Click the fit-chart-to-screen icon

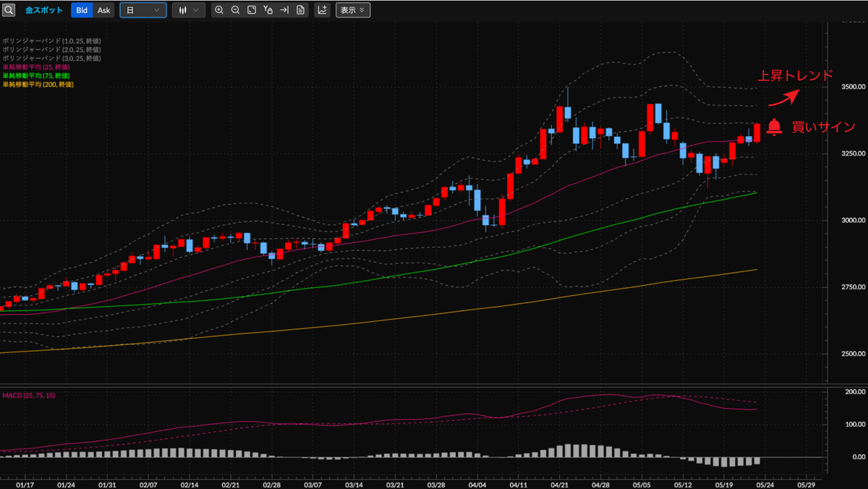coord(252,10)
